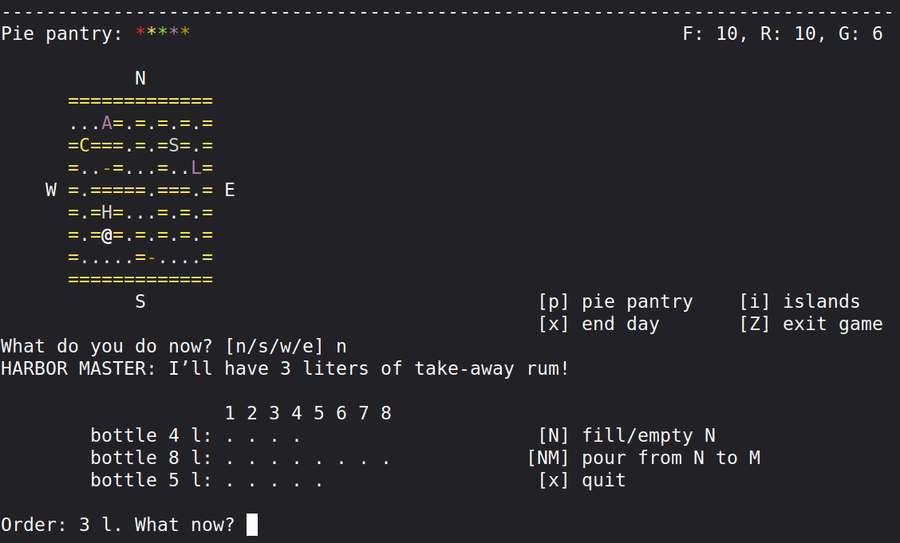Click the purple A marker on map
This screenshot has height=543, width=900.
[107, 123]
